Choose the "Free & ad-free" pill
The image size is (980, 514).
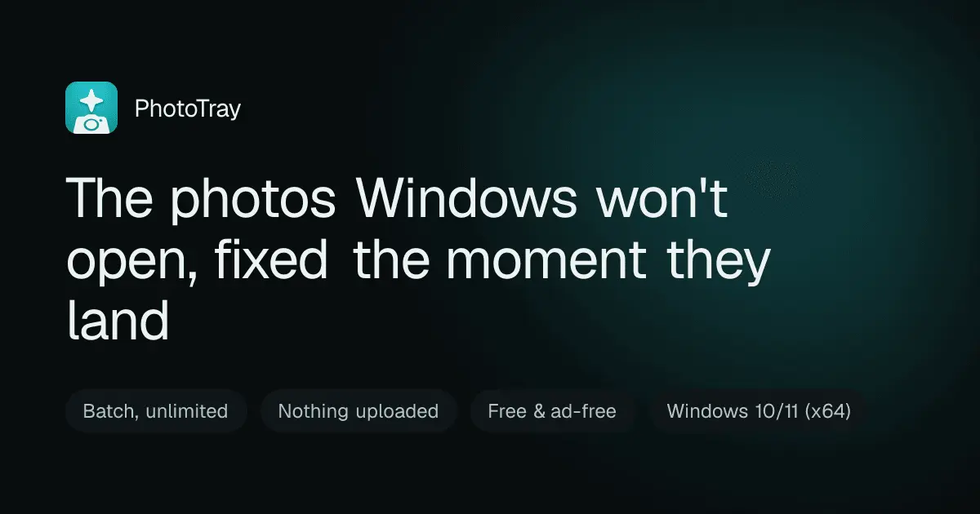552,411
